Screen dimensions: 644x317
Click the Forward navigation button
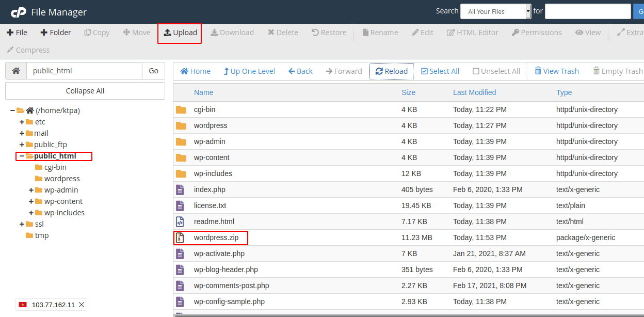click(x=344, y=71)
